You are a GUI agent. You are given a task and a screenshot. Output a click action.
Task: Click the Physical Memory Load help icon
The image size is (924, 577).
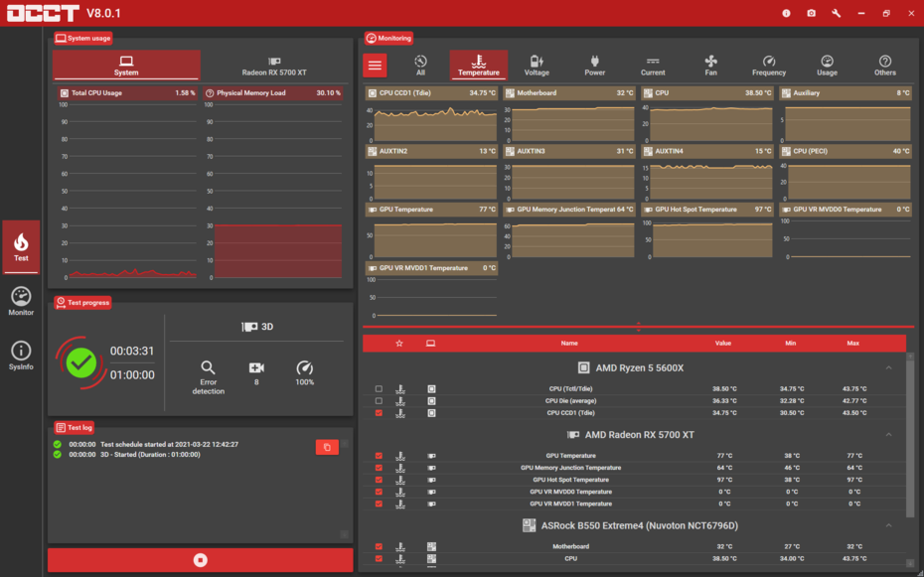pos(210,93)
